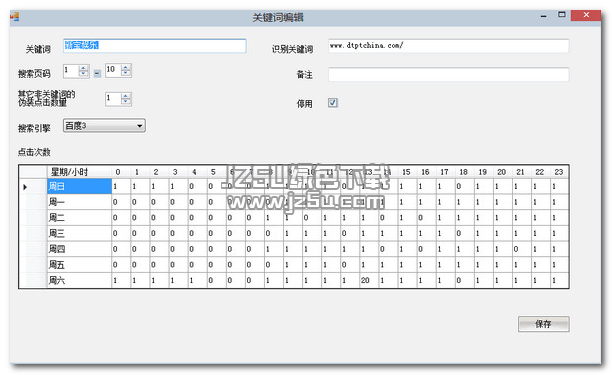Toggle the 停用 checkbox

[333, 103]
